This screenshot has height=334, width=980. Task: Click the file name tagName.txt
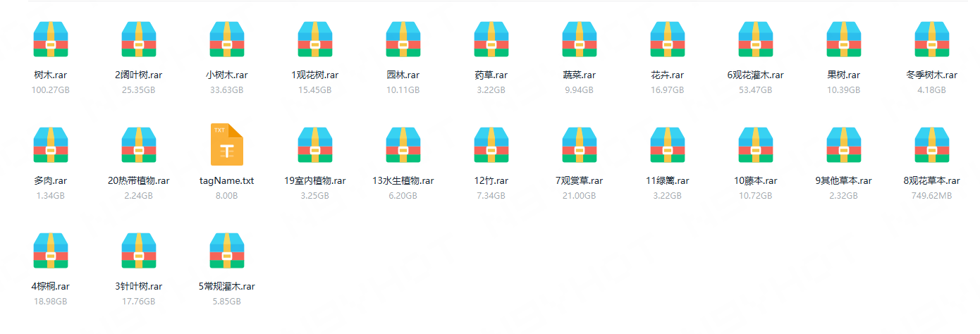coord(227,181)
